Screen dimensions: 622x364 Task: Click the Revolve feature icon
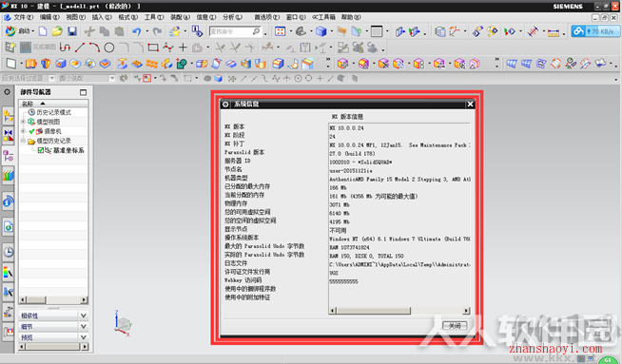pyautogui.click(x=46, y=64)
